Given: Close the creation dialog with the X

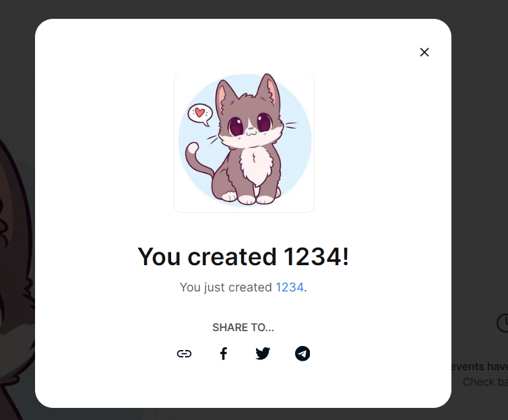Looking at the screenshot, I should [x=424, y=52].
